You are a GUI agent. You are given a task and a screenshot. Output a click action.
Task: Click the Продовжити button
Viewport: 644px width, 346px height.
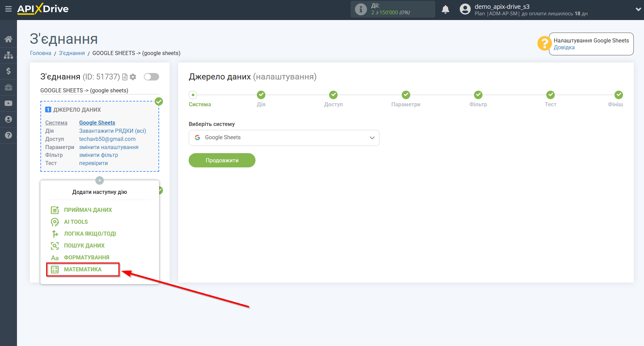coord(222,160)
